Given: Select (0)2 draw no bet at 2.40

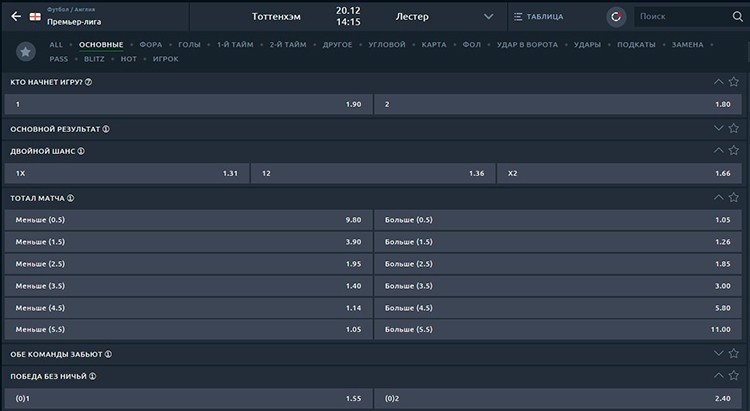Looking at the screenshot, I should pos(558,399).
